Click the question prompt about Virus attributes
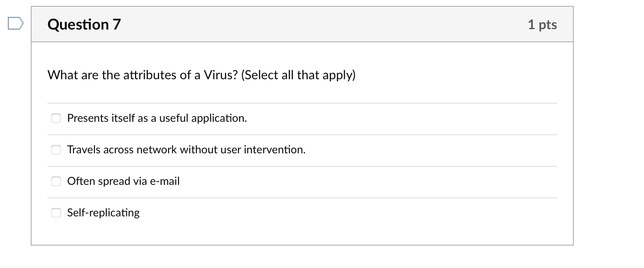The image size is (644, 268). click(x=201, y=75)
